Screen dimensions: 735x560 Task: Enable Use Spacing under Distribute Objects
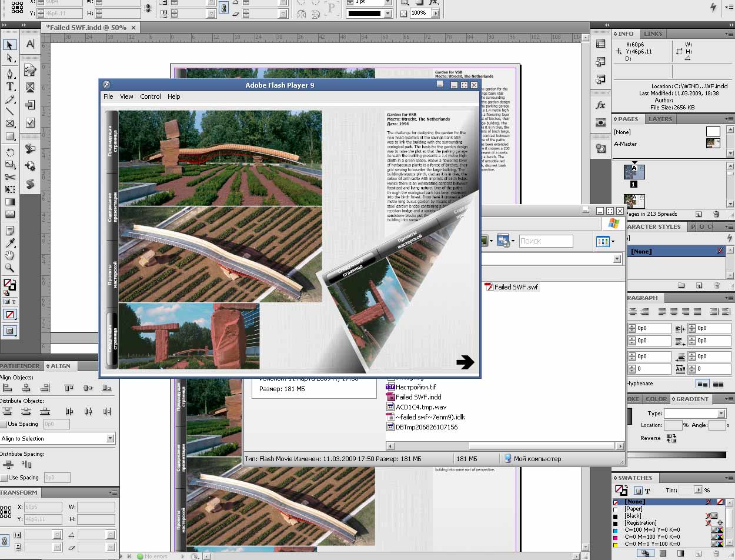tap(4, 424)
